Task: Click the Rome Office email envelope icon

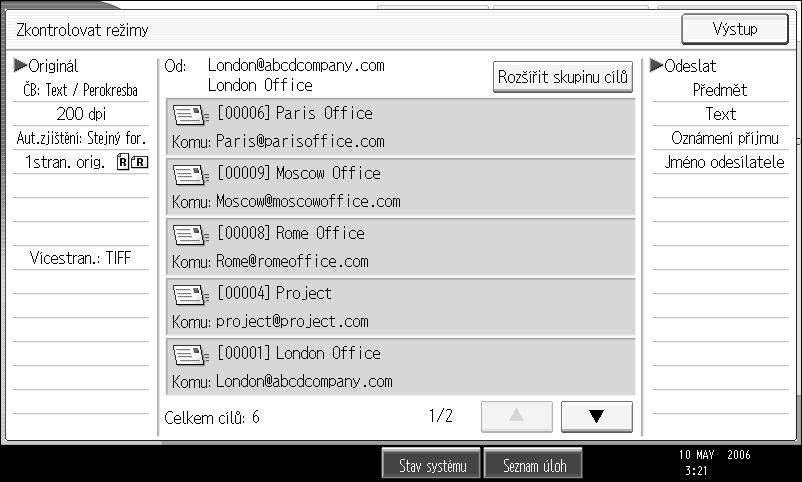Action: point(191,235)
